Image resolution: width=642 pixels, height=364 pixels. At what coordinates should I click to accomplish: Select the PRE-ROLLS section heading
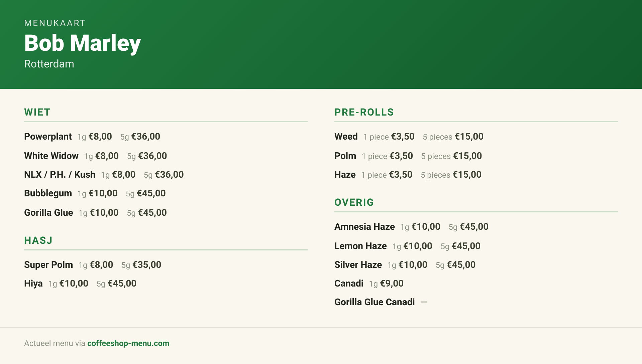(364, 112)
